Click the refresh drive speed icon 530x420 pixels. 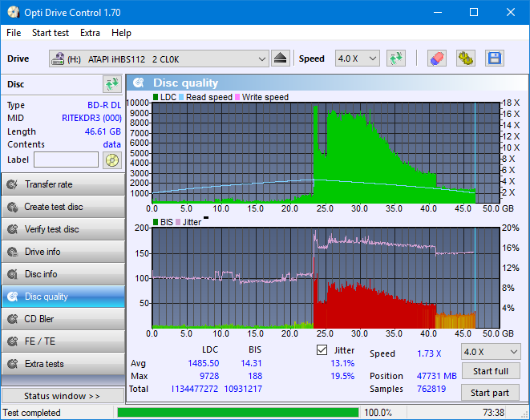pyautogui.click(x=396, y=59)
